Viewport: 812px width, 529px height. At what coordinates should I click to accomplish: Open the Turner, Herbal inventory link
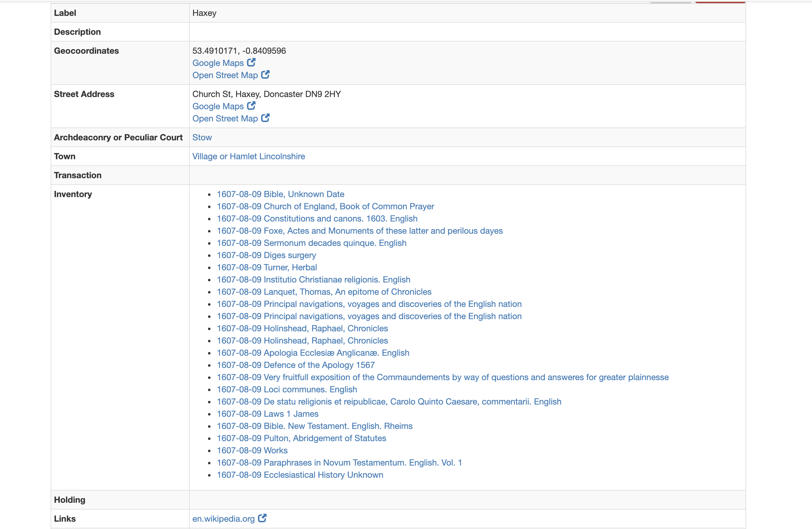pos(267,267)
